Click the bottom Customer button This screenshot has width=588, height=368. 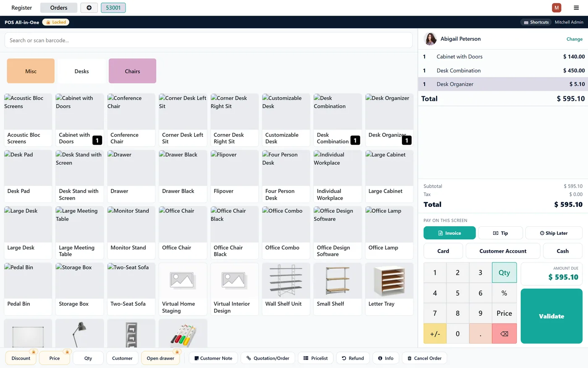point(122,358)
